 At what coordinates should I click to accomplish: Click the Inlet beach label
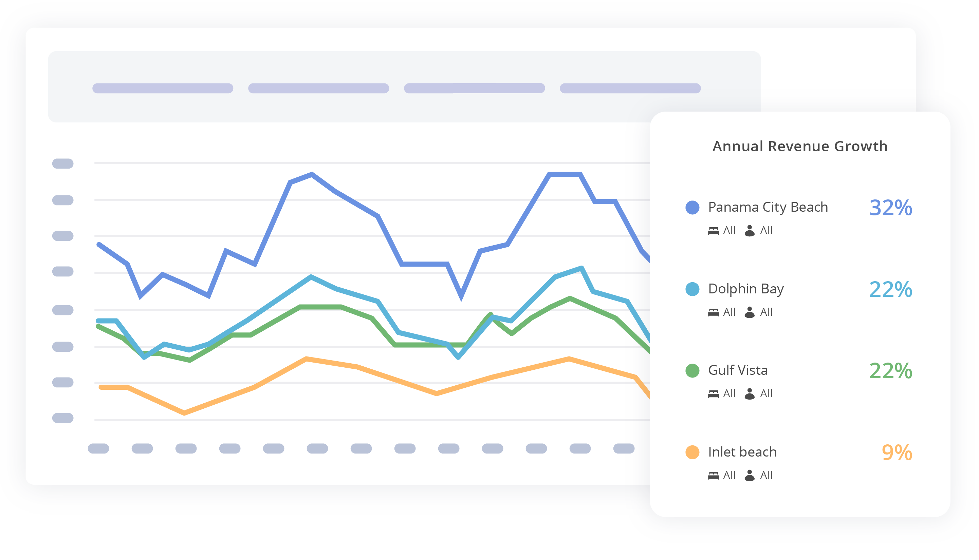pos(742,452)
